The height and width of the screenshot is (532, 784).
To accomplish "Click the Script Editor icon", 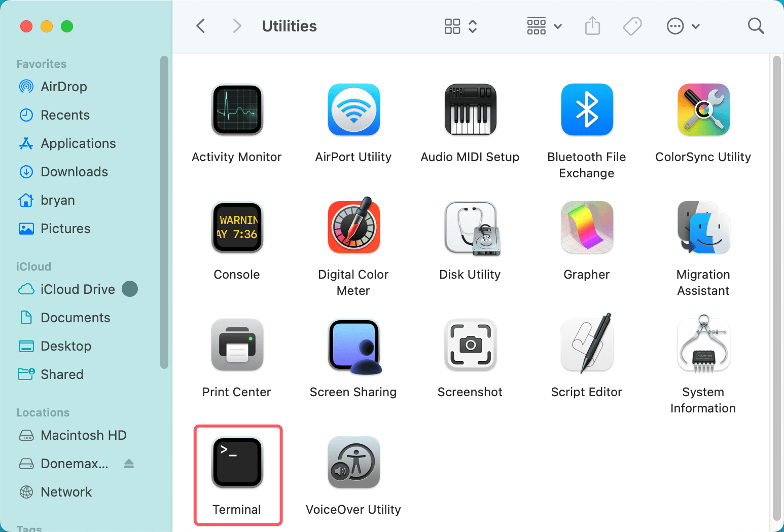I will pos(587,344).
